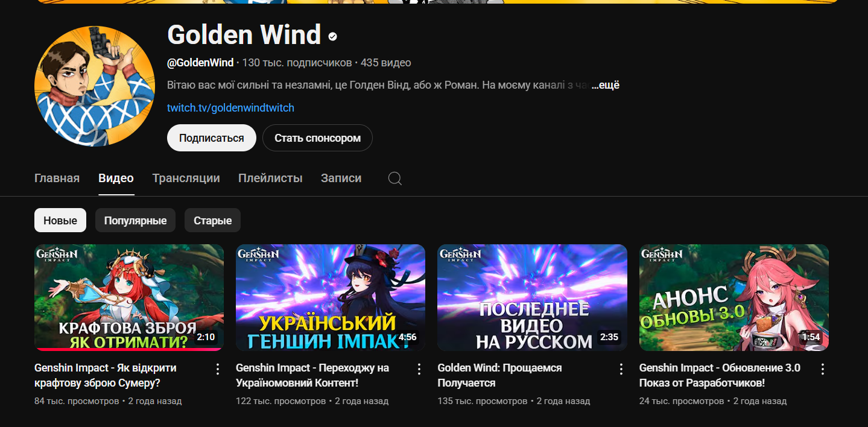Click the "24 тыс. просмотров" view count
Viewport: 868px width, 427px height.
click(682, 401)
